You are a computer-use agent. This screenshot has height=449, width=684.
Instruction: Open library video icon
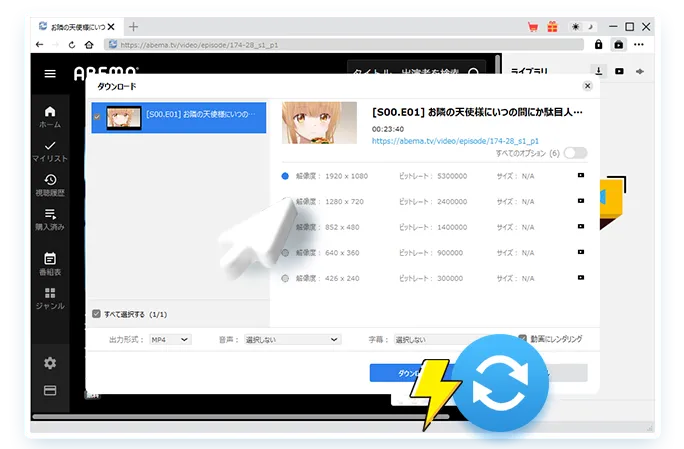coord(619,71)
